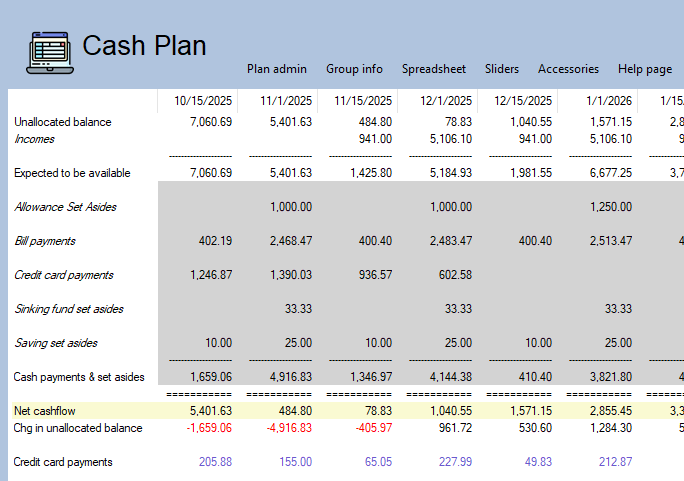684x481 pixels.
Task: Click balance change value 961.72
Action: tap(455, 428)
